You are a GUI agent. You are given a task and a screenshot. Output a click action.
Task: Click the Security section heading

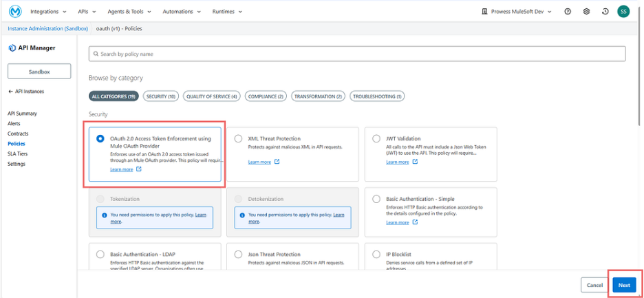[98, 114]
